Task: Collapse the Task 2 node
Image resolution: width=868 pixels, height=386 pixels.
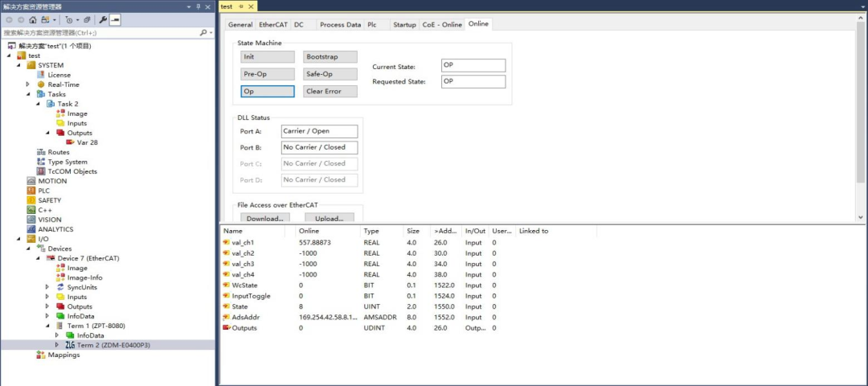Action: pyautogui.click(x=39, y=104)
